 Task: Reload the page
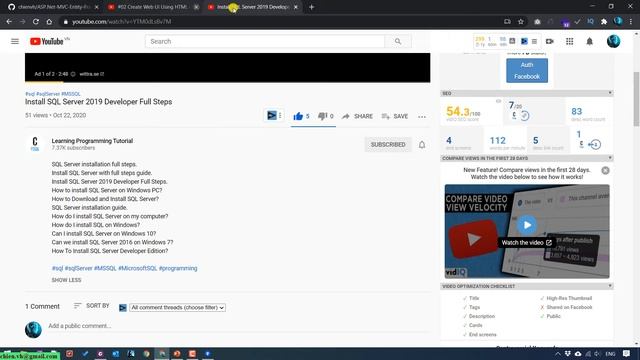point(36,22)
